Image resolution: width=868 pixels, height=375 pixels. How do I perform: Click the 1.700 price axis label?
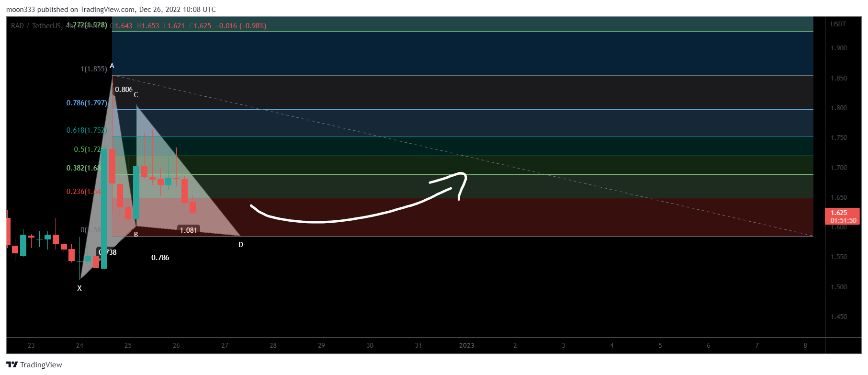pos(839,168)
